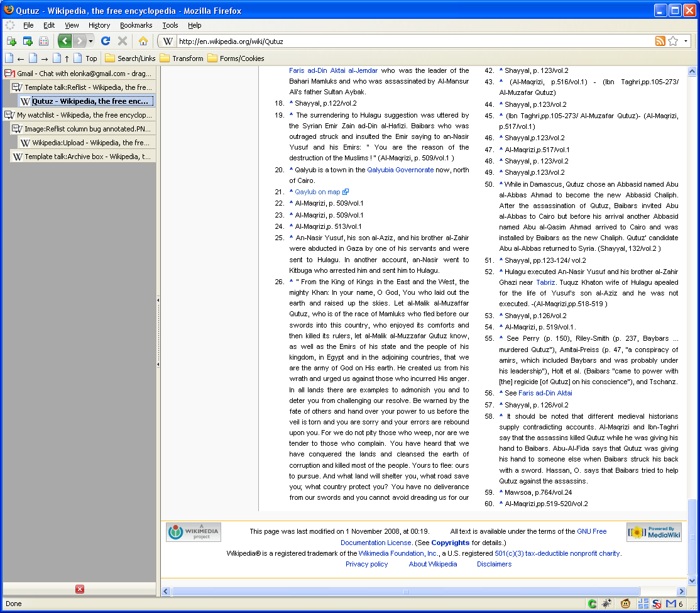Open the Help menu
This screenshot has height=613, width=700.
tap(194, 25)
